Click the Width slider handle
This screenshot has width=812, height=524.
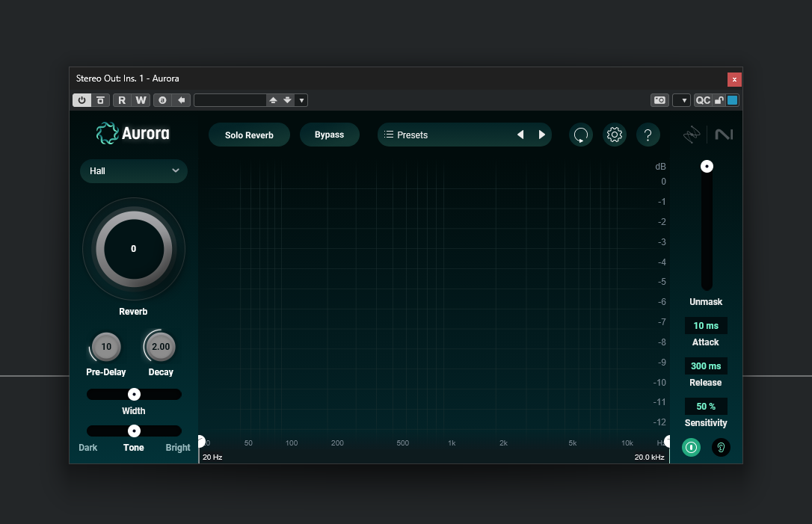coord(134,394)
